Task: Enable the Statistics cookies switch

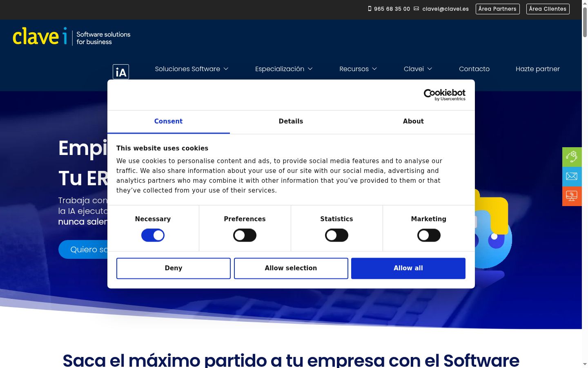Action: (336, 235)
